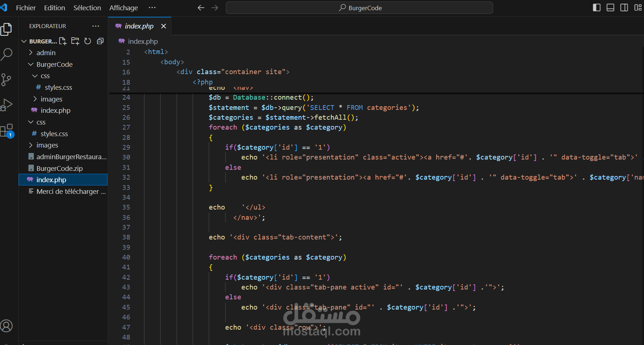This screenshot has width=644, height=345.
Task: Click line number 24 in the gutter
Action: point(126,97)
